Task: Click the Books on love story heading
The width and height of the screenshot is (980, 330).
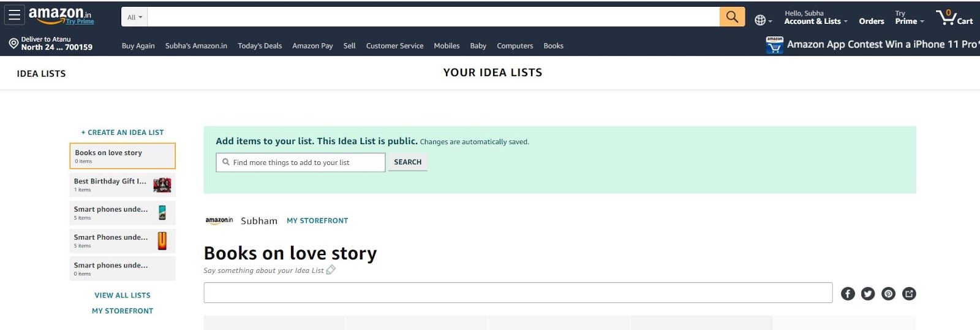Action: [x=290, y=253]
